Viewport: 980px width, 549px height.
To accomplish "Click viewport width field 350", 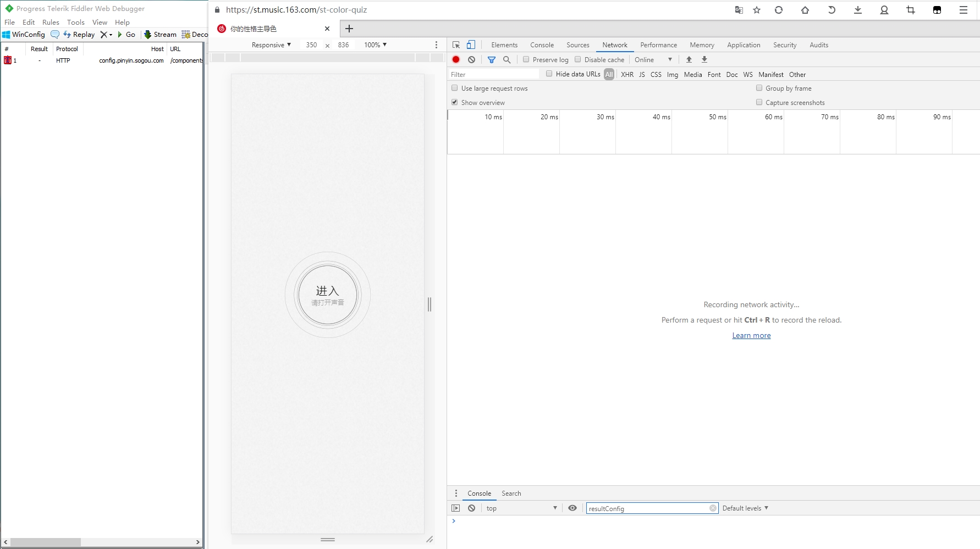I will 311,45.
